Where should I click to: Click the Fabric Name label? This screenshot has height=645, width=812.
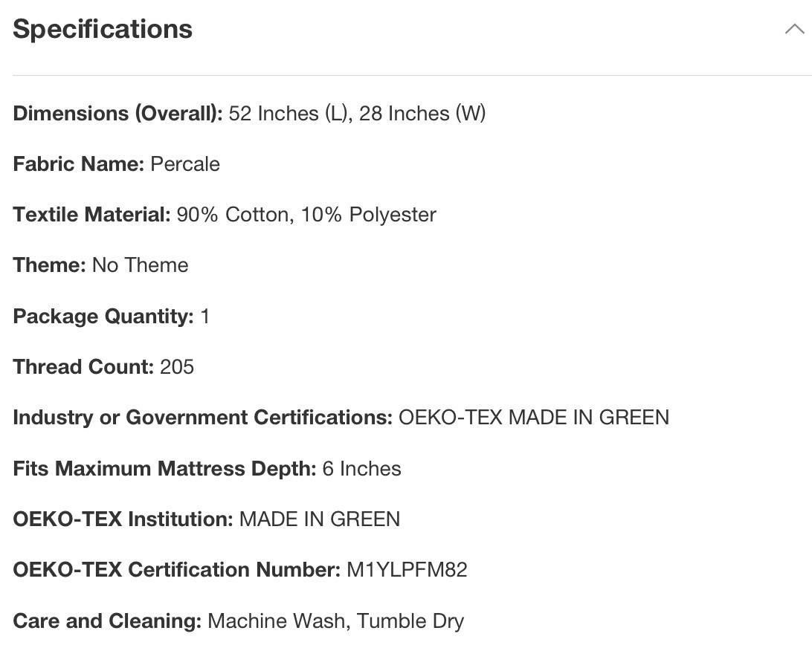tap(78, 163)
